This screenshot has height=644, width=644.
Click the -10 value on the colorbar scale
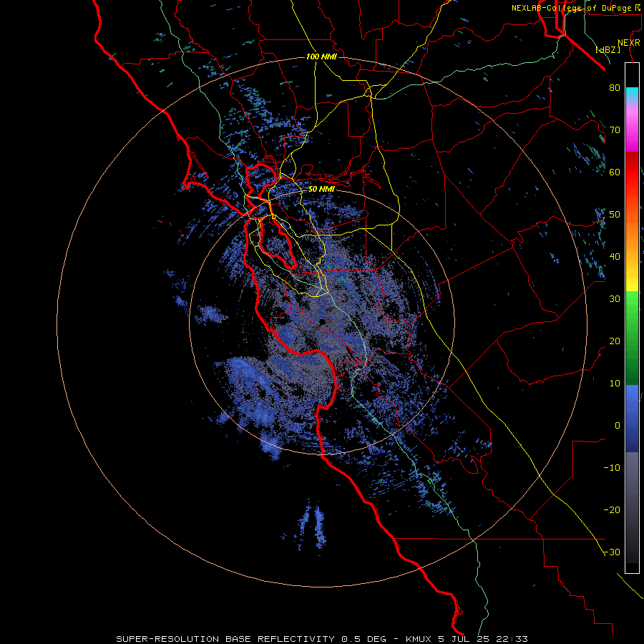coord(612,468)
